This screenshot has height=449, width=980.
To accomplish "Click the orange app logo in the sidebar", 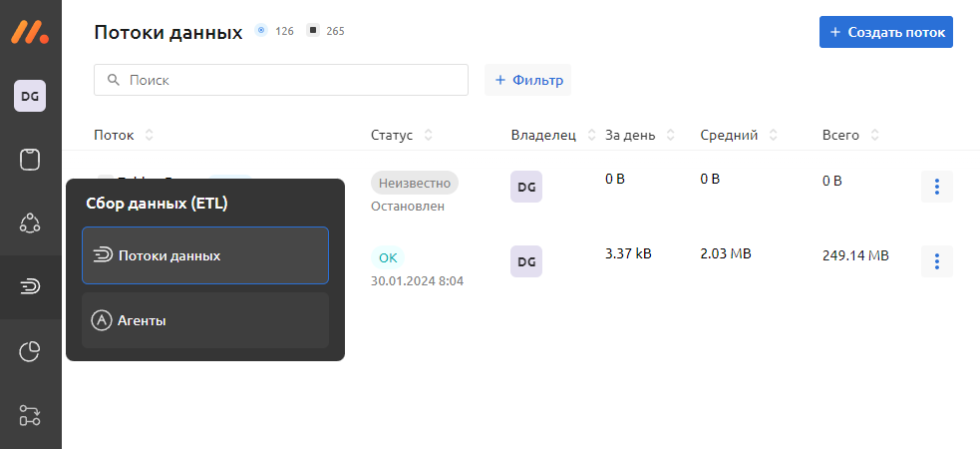I will (x=30, y=31).
